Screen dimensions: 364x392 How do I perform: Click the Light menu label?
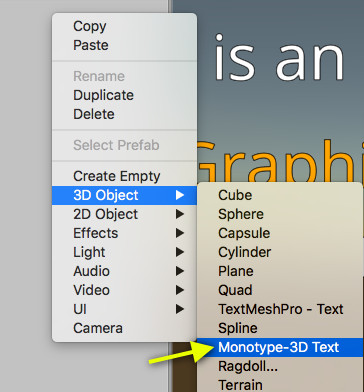(89, 252)
